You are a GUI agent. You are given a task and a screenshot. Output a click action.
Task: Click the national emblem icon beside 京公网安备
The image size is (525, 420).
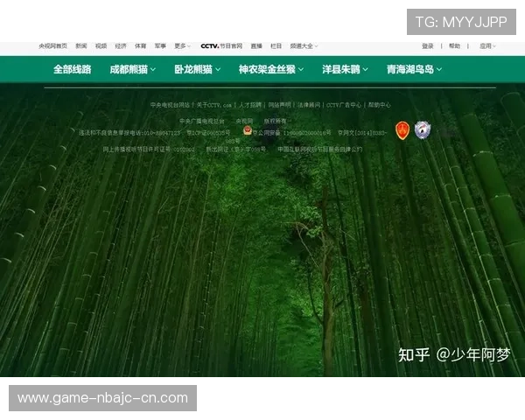(x=248, y=130)
